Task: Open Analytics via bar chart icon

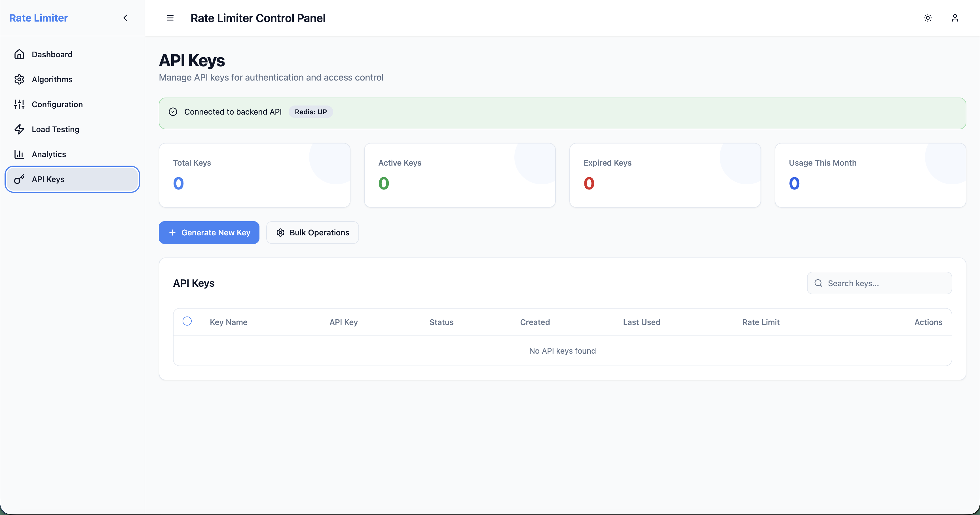Action: point(19,154)
